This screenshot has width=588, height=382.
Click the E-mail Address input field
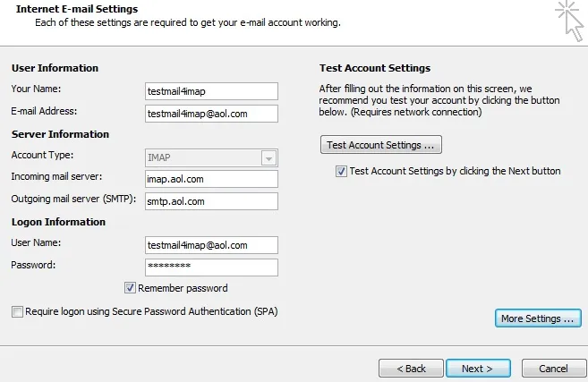pyautogui.click(x=211, y=114)
